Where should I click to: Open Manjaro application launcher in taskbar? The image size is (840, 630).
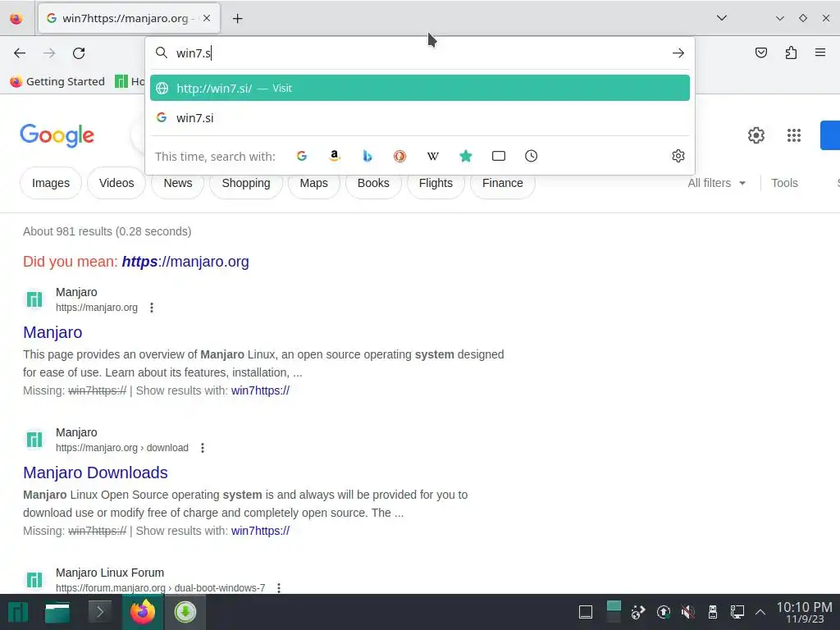pos(18,612)
